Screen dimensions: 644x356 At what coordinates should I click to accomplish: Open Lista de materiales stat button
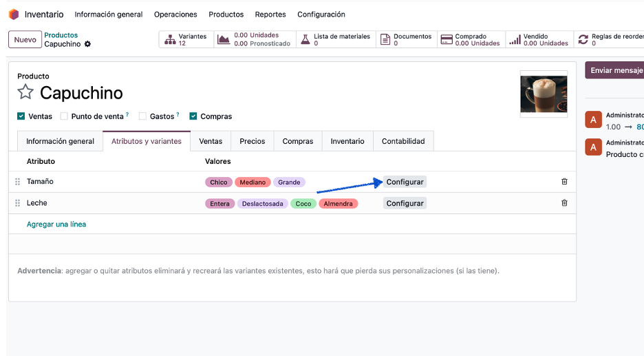pos(335,40)
